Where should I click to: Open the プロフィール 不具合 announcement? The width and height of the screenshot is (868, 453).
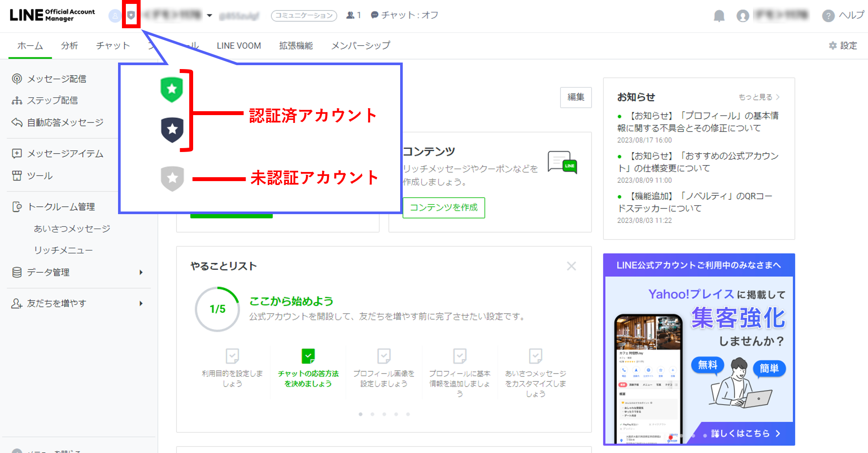(698, 122)
